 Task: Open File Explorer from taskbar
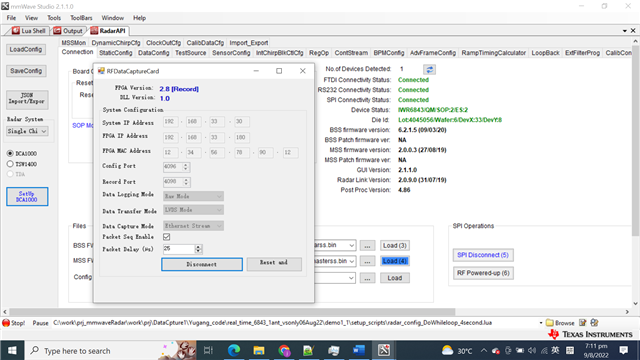tap(259, 350)
